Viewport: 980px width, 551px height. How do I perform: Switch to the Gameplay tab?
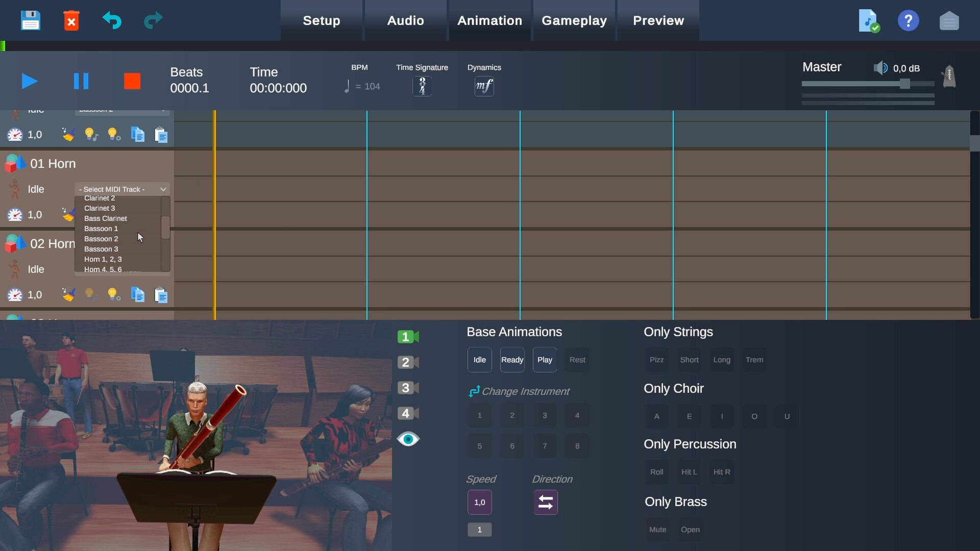point(574,20)
